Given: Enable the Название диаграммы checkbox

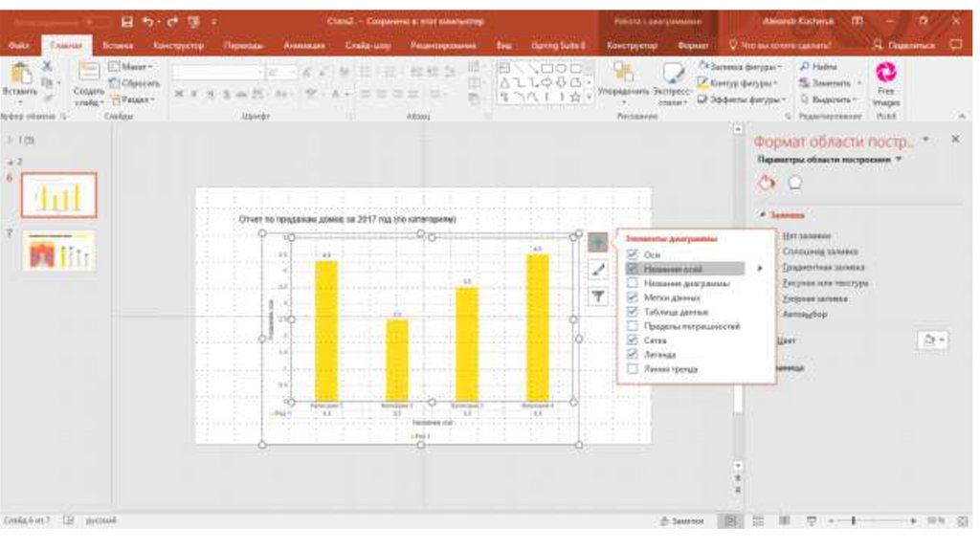Looking at the screenshot, I should point(632,283).
